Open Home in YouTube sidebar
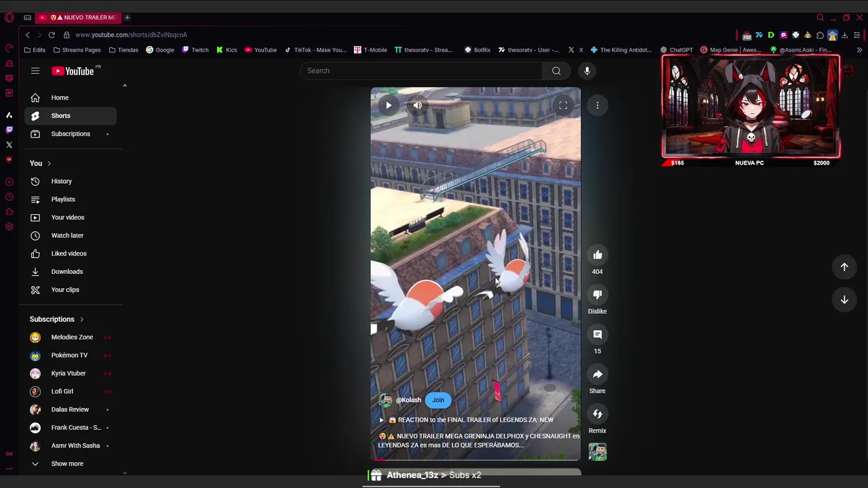Screen dimensions: 868x488 [x=71, y=98]
